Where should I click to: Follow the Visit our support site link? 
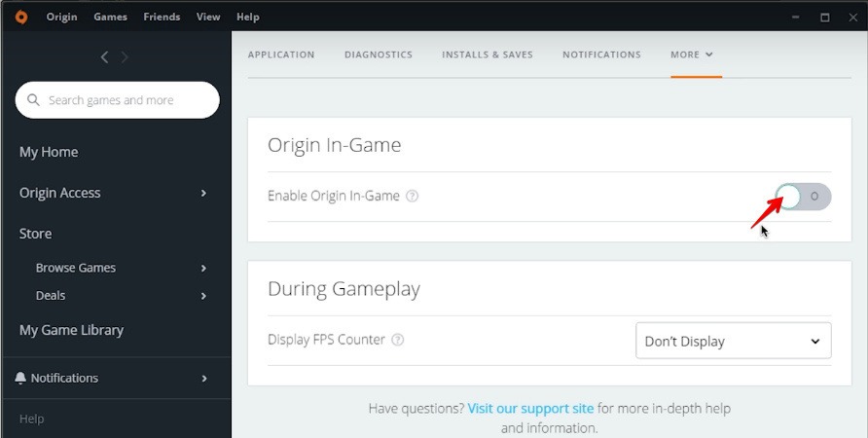tap(530, 409)
